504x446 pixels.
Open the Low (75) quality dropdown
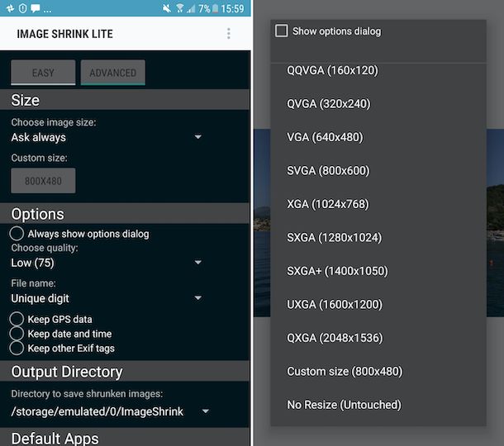click(107, 263)
